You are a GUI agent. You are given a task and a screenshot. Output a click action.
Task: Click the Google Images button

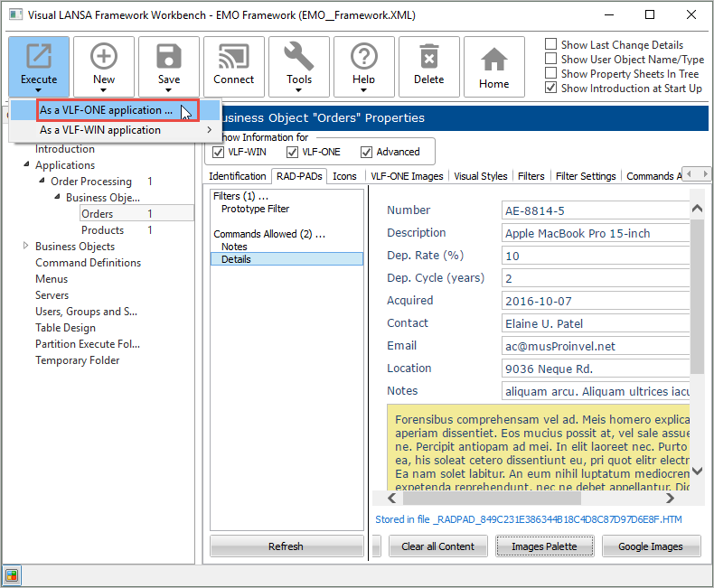point(650,546)
